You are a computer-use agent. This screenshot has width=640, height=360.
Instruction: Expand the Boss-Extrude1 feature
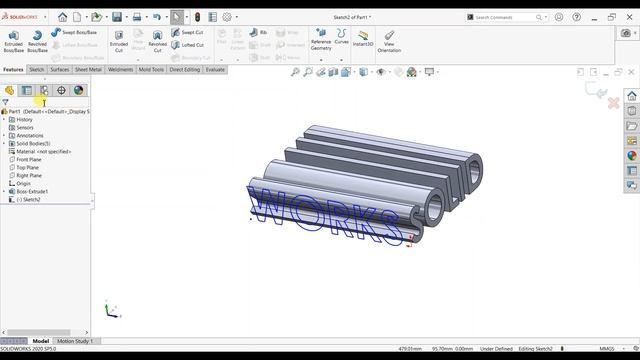(4, 191)
